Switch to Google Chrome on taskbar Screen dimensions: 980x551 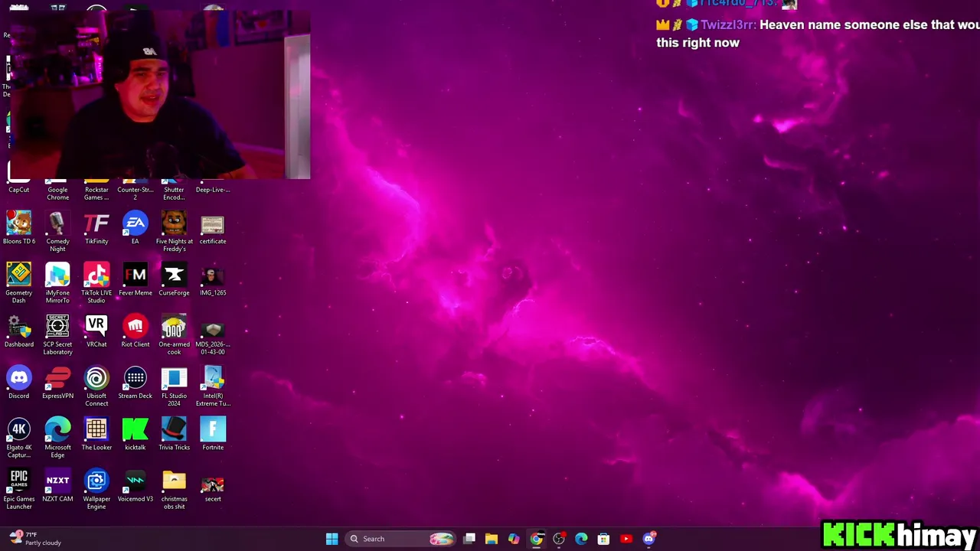536,539
